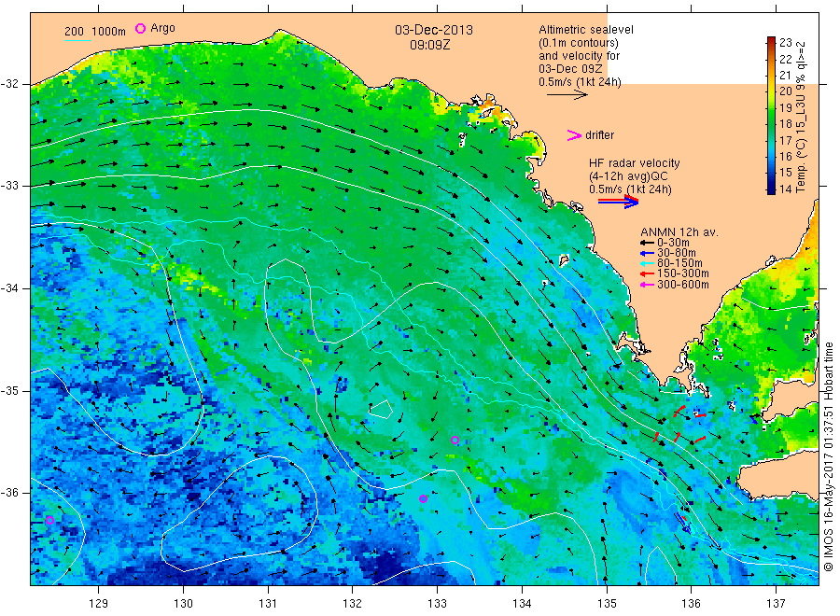Screen dimensions: 840x616
Task: Click the 200 1000m isobath legend line
Action: [77, 40]
